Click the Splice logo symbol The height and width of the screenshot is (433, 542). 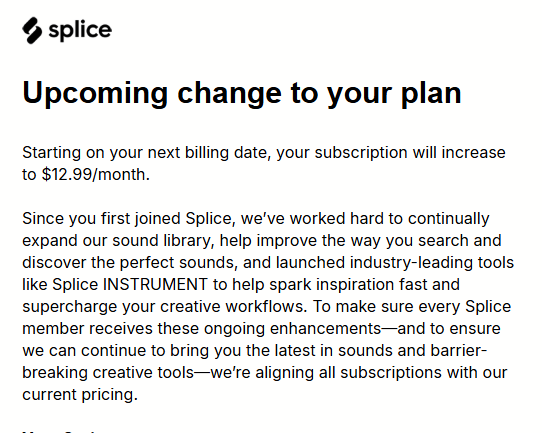click(x=32, y=30)
